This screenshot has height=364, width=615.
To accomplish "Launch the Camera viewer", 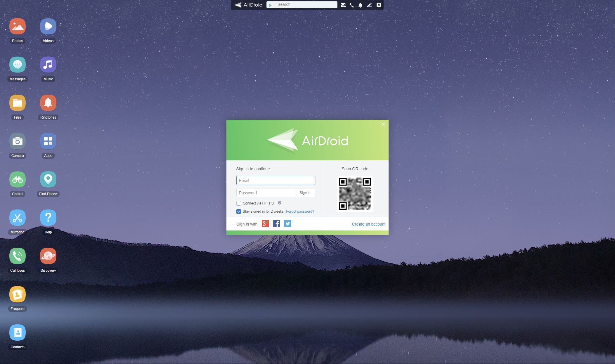I will coord(17,141).
